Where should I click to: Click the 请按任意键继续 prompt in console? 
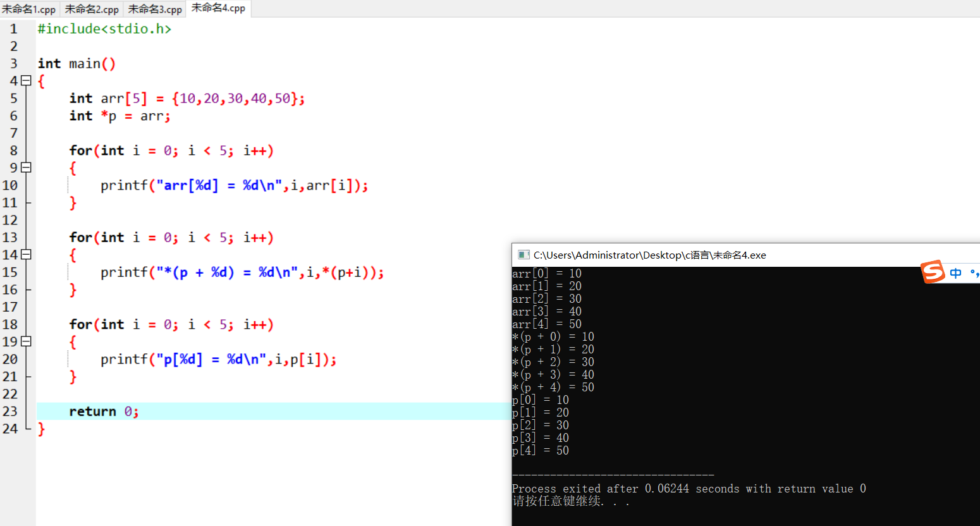[571, 501]
